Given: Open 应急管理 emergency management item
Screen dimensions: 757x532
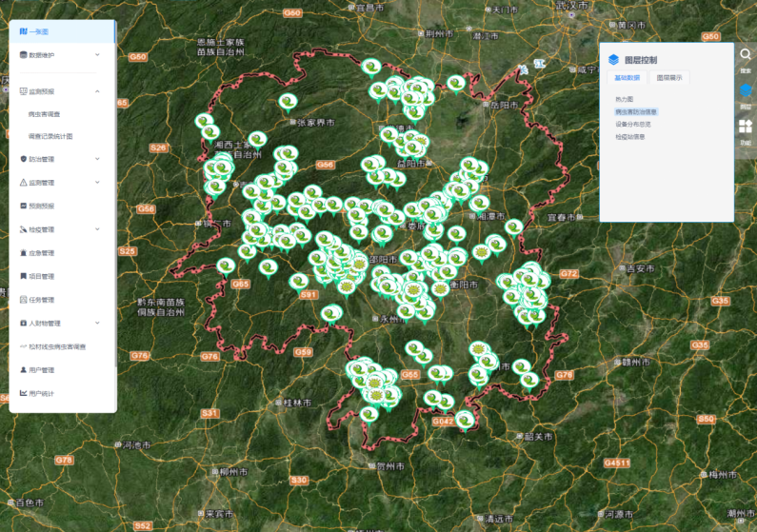Looking at the screenshot, I should [41, 253].
